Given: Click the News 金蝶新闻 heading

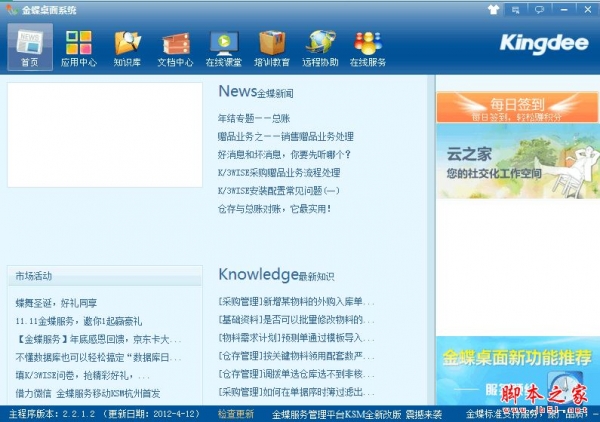Looking at the screenshot, I should (x=256, y=92).
